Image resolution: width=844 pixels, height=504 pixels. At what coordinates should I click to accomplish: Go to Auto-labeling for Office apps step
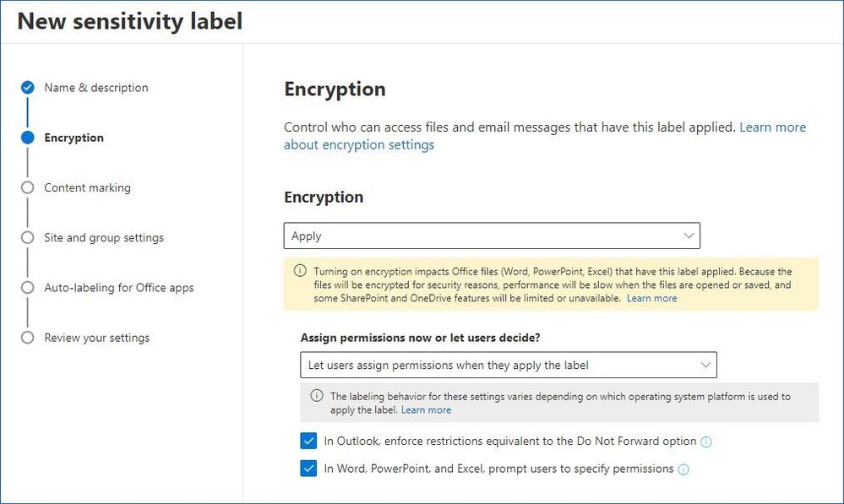click(x=119, y=288)
